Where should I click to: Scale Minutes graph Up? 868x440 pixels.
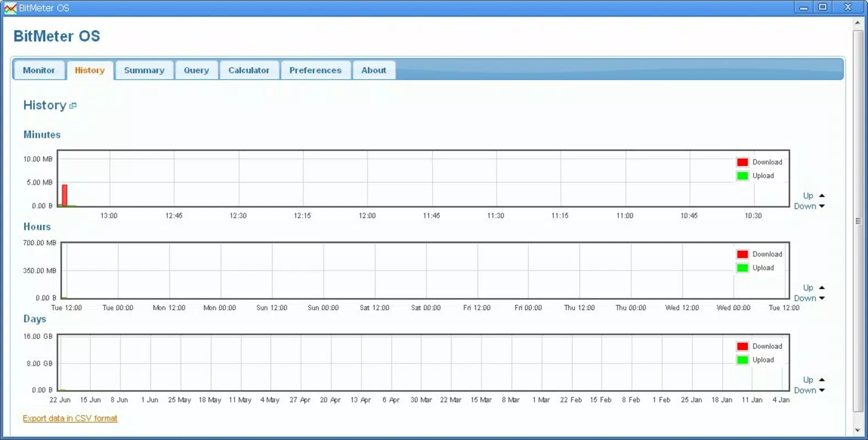(814, 196)
